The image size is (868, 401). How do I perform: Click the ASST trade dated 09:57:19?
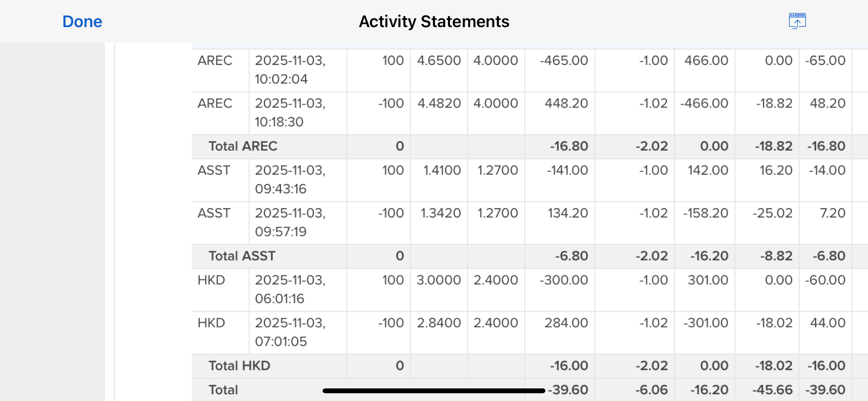(290, 222)
